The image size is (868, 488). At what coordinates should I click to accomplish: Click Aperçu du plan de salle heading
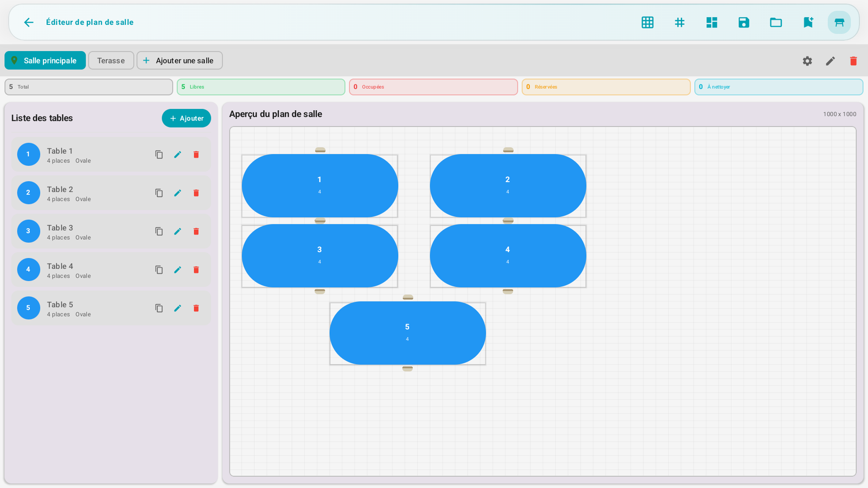276,114
